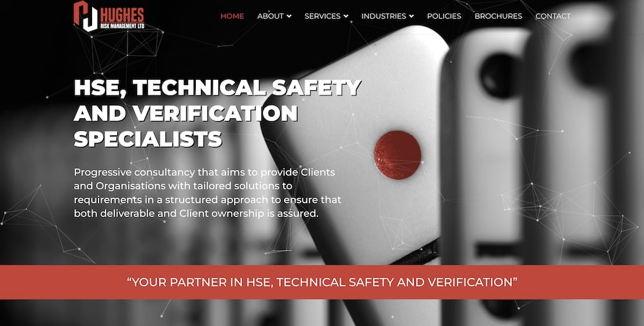Expand the Industries dropdown chevron
Image resolution: width=644 pixels, height=326 pixels.
[x=412, y=17]
